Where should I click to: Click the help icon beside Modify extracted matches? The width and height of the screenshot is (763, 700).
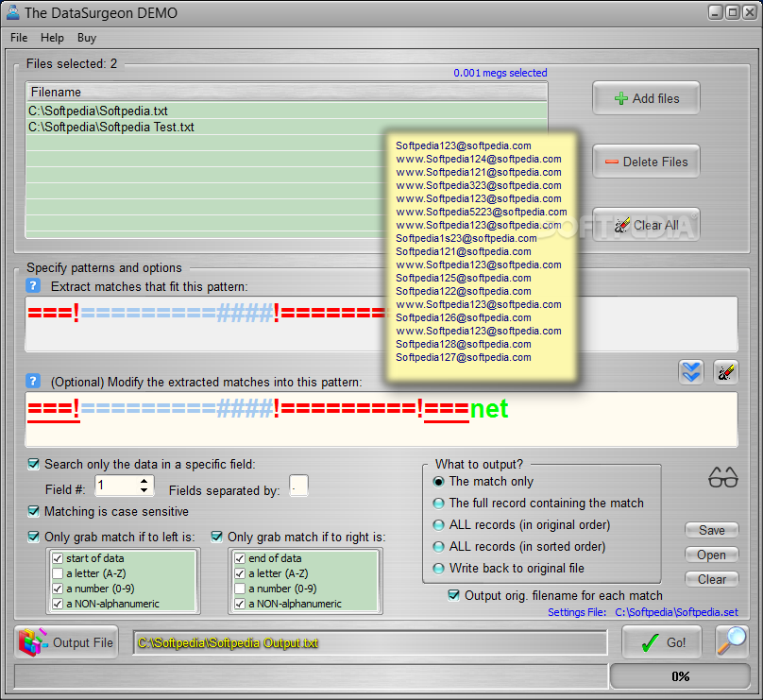coord(33,381)
